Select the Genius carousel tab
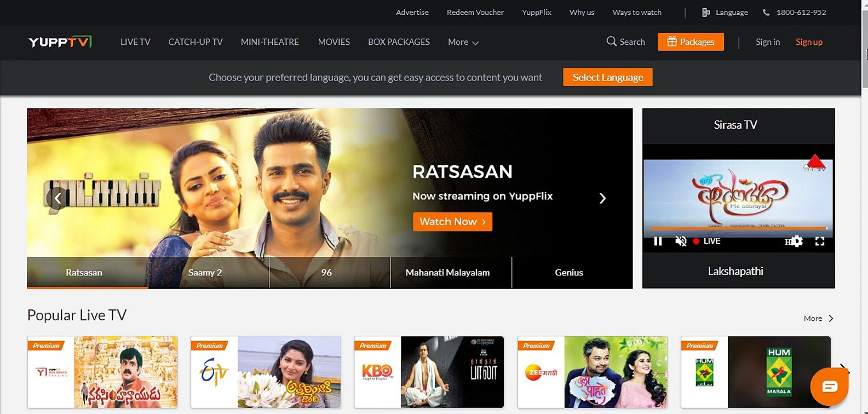The height and width of the screenshot is (414, 868). (572, 273)
